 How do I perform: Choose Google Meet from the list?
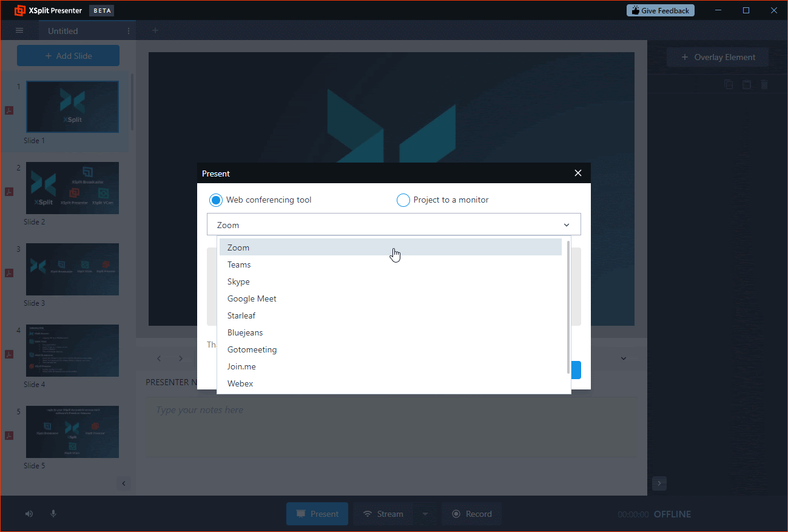(x=391, y=298)
